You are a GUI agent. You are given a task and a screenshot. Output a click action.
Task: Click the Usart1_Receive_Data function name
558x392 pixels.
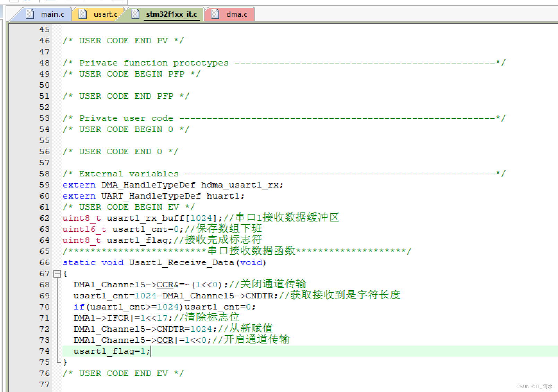pos(181,262)
